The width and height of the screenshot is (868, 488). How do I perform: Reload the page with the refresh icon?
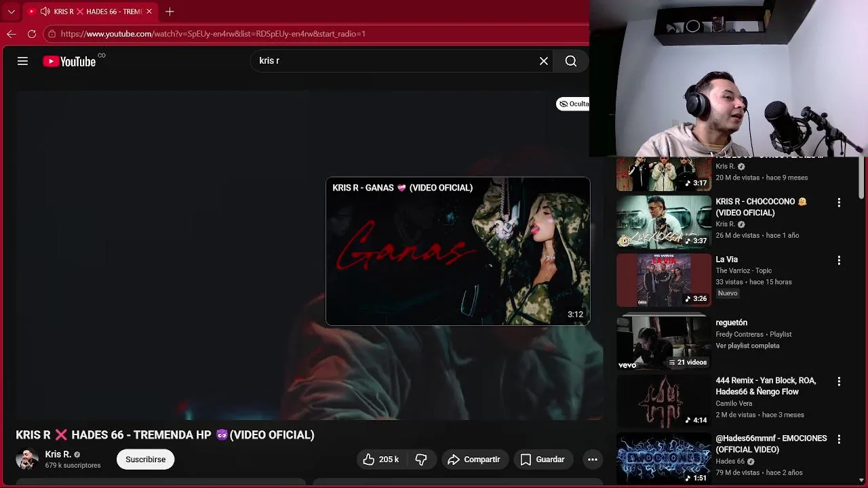pos(32,33)
